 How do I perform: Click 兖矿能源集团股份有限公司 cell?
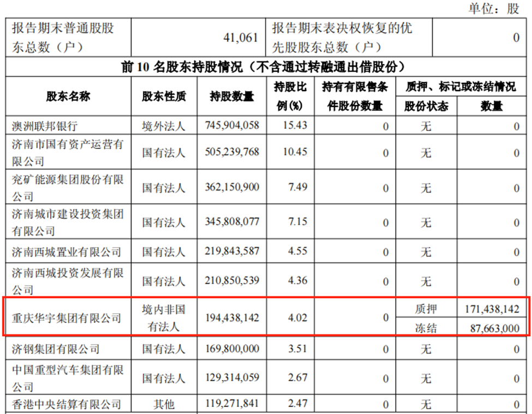click(x=68, y=188)
